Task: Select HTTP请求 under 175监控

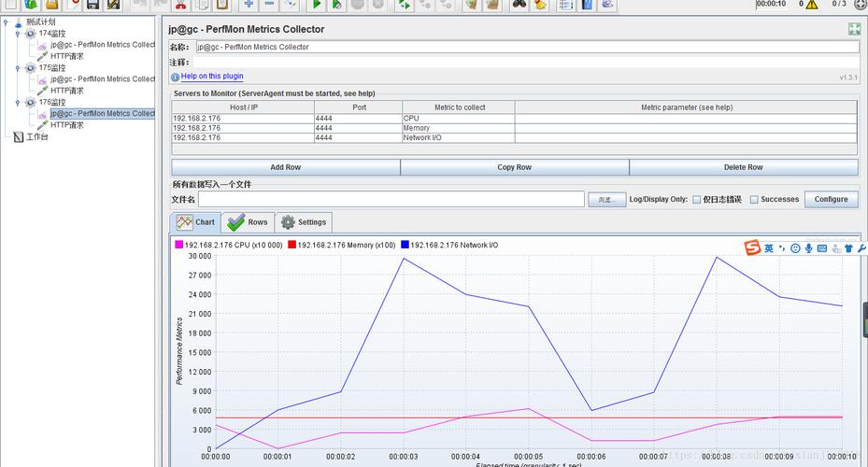Action: [67, 91]
